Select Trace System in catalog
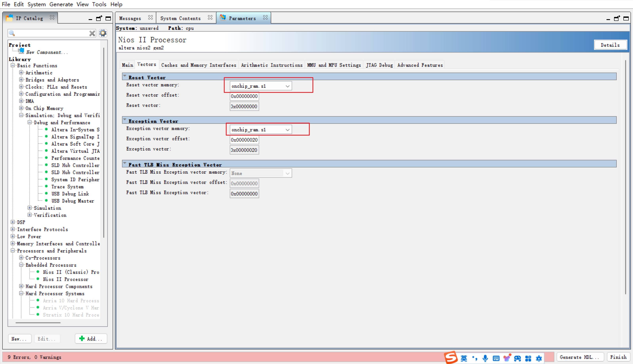Screen dimensions: 633x364 pyautogui.click(x=67, y=187)
